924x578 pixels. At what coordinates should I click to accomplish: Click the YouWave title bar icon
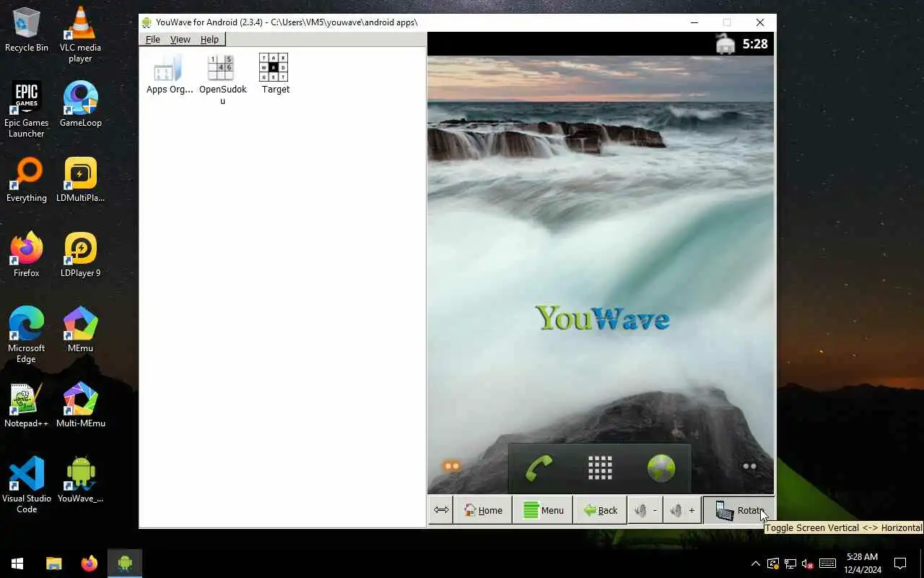click(147, 22)
